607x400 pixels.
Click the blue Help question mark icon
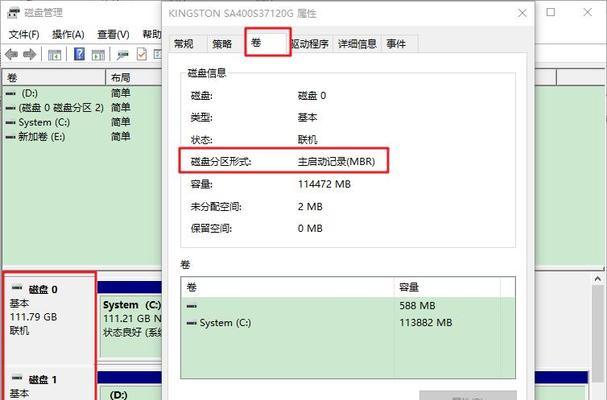coord(79,54)
